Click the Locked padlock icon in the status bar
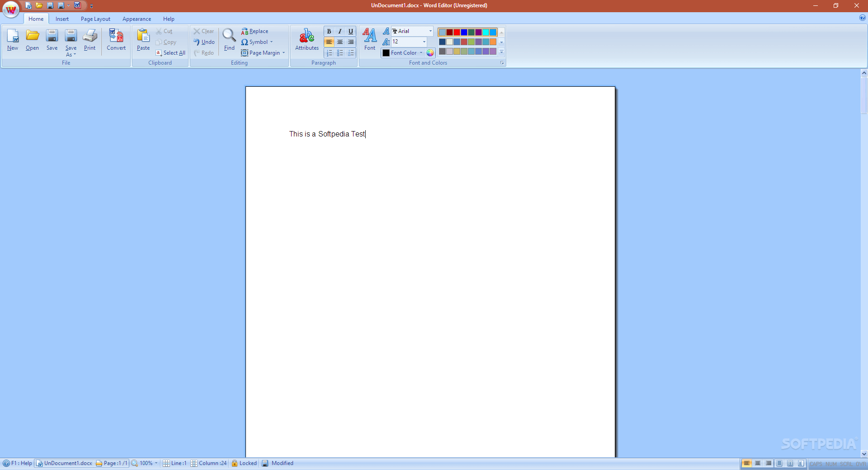Viewport: 868px width, 470px height. (235, 463)
